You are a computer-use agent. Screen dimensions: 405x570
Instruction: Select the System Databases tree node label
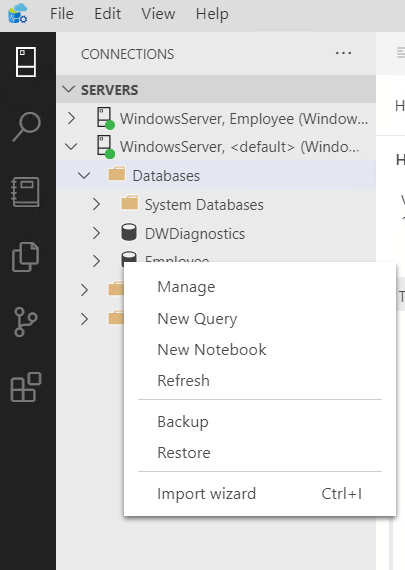tap(204, 205)
